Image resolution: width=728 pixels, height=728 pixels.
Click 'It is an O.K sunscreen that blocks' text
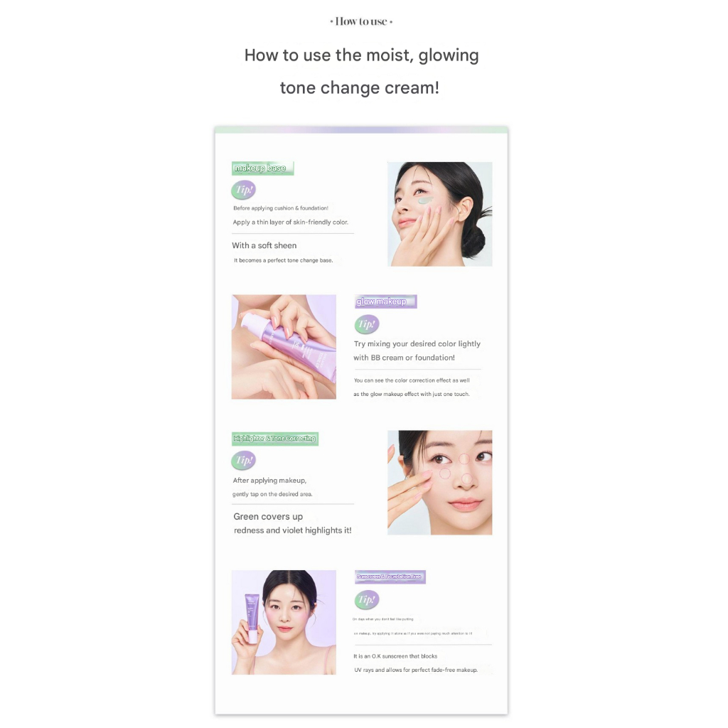tap(395, 656)
